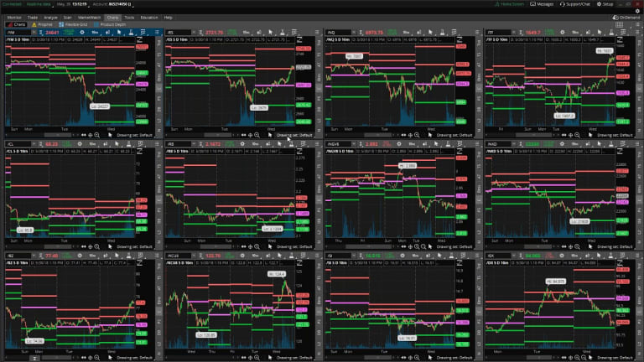Open chart settings gear on /BZ chart

click(80, 256)
